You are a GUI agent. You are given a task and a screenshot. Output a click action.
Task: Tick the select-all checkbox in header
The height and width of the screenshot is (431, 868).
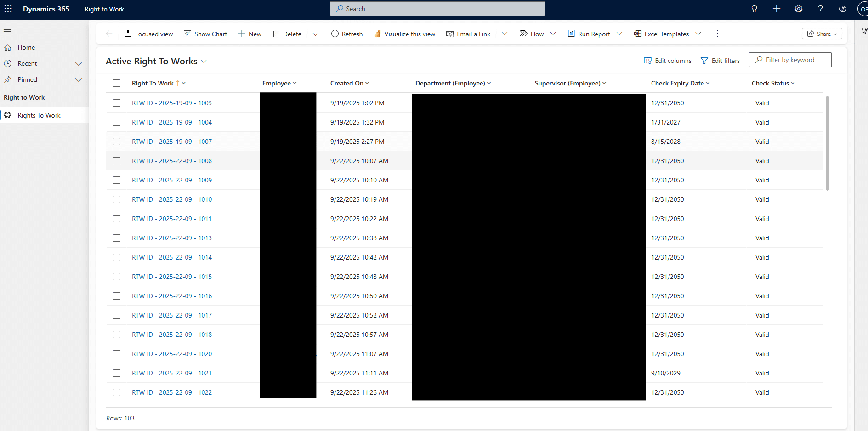tap(117, 83)
